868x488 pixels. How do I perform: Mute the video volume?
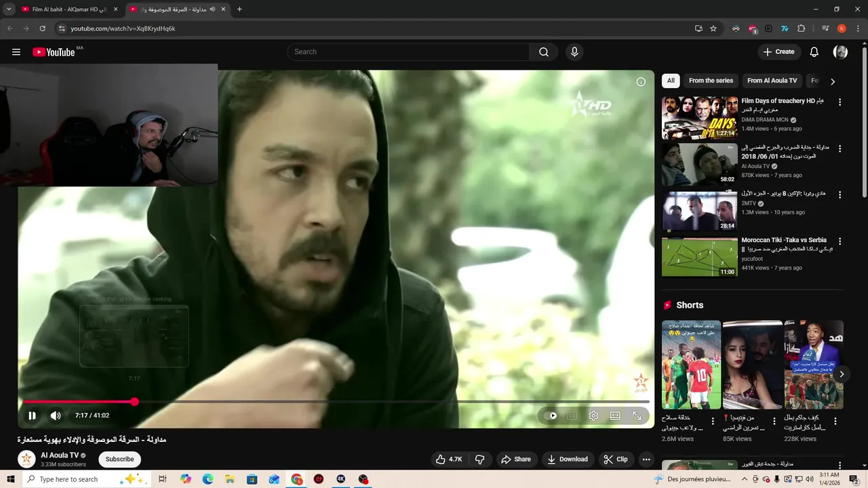click(x=56, y=415)
